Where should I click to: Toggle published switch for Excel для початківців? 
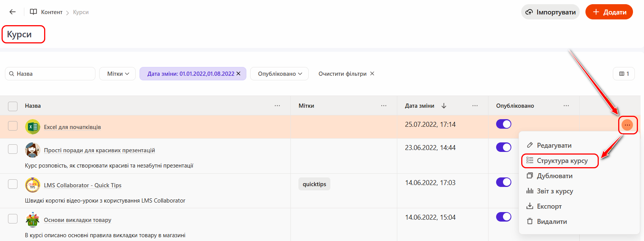coord(503,124)
